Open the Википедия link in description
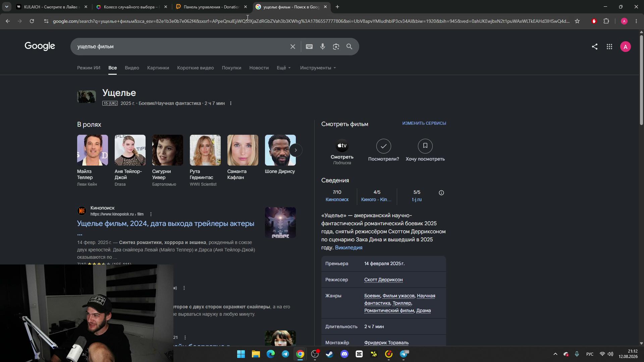Viewport: 644px width, 362px height. 348,248
